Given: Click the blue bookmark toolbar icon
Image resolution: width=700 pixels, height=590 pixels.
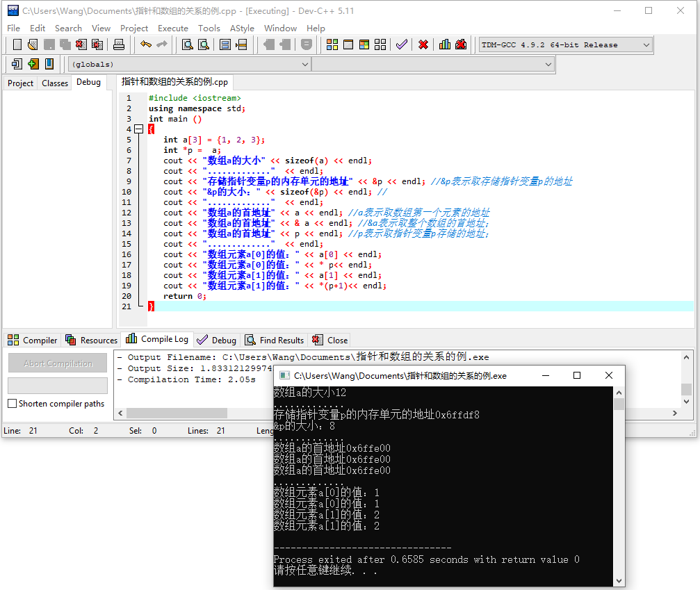Looking at the screenshot, I should pyautogui.click(x=49, y=64).
